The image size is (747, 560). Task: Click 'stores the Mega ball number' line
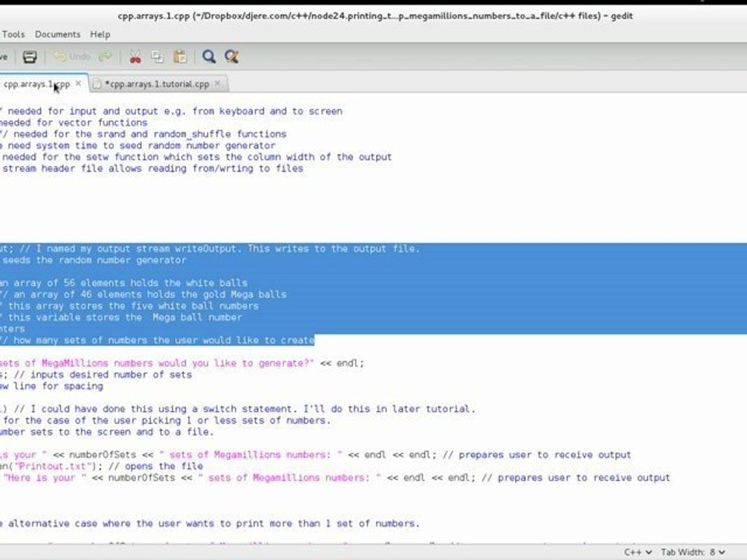tap(121, 317)
